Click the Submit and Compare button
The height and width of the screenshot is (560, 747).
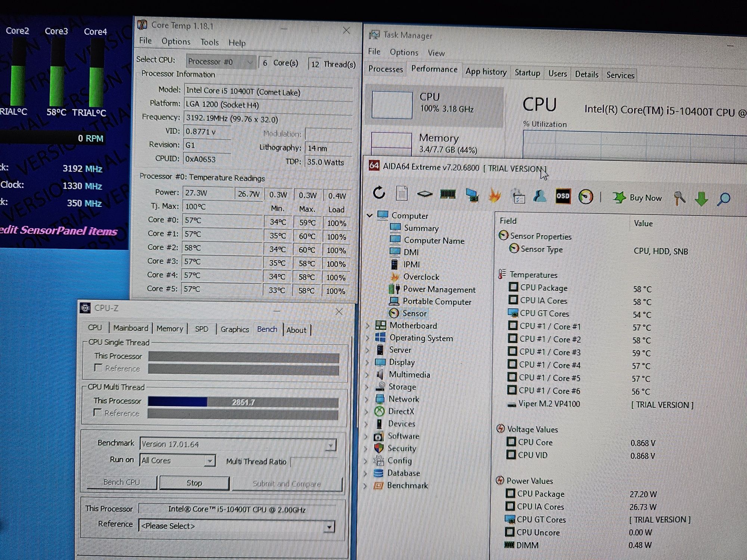point(287,484)
